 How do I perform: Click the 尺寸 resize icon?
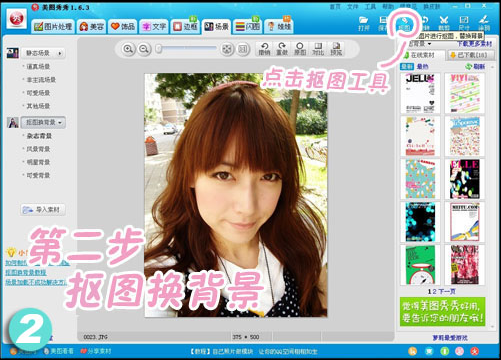(x=464, y=24)
